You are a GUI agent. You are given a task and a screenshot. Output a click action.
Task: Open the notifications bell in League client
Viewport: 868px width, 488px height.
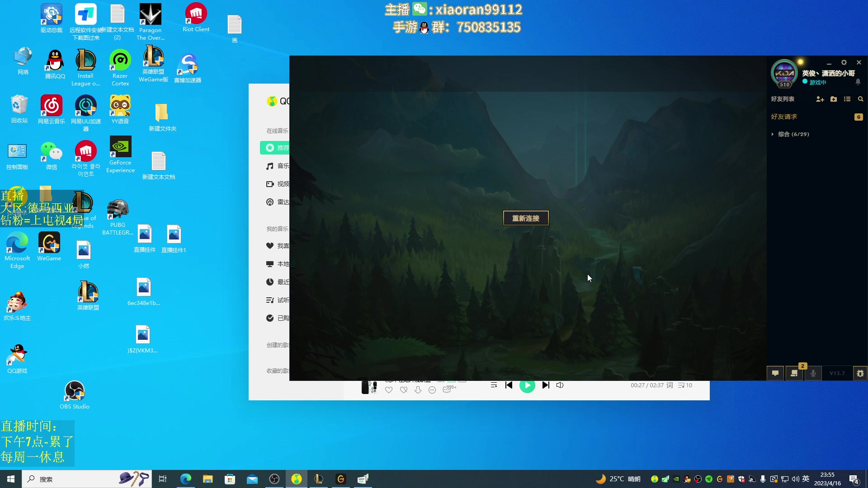point(858,82)
